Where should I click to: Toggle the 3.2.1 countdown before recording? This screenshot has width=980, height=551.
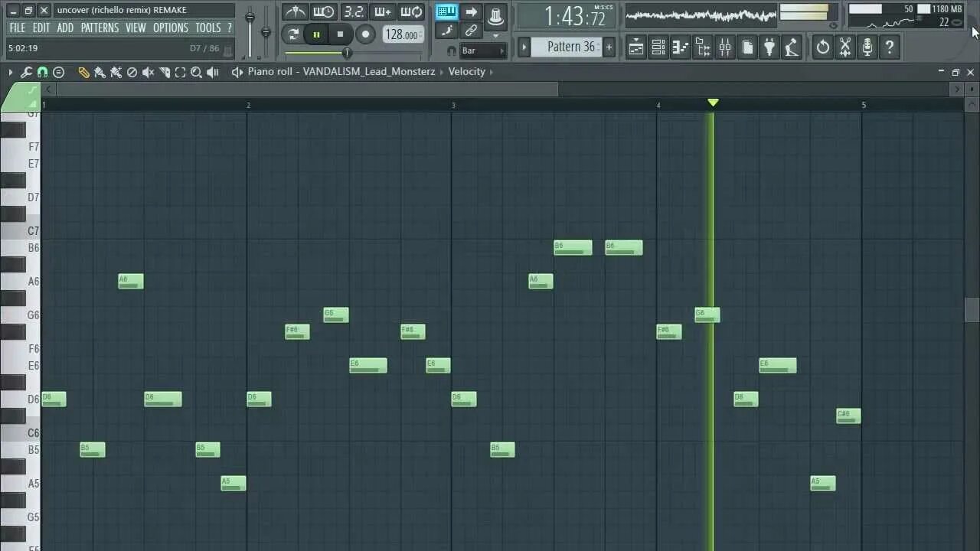coord(354,11)
